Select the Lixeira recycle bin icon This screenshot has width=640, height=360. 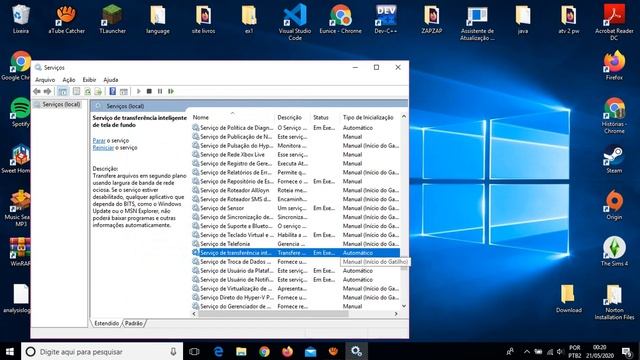[20, 19]
